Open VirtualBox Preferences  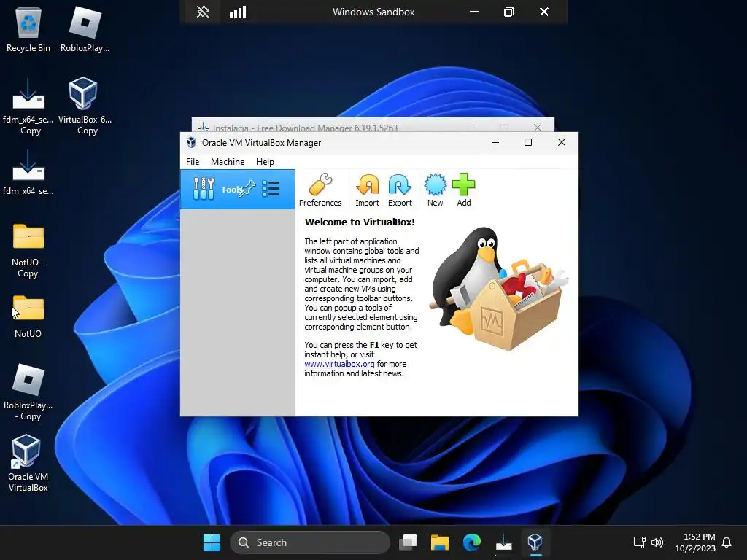(x=320, y=190)
